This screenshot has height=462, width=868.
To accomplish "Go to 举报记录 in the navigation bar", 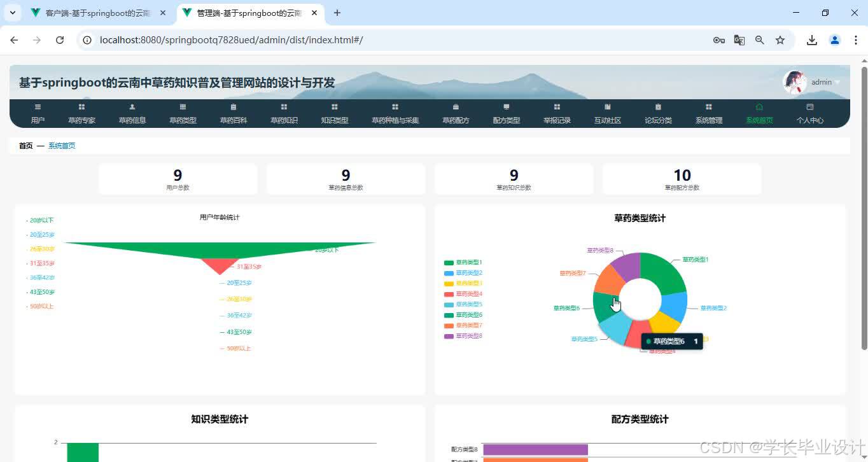I will (x=557, y=114).
